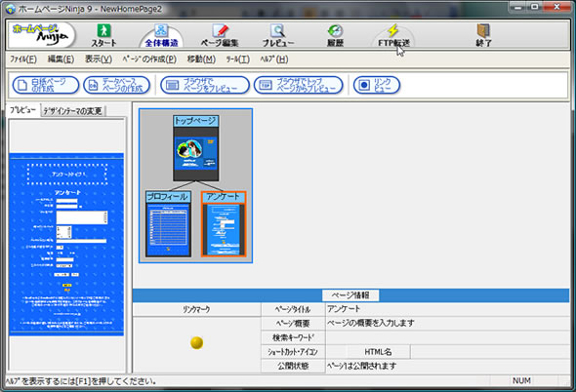576x392 pixels.
Task: Select the アンケート page thumbnail
Action: (x=224, y=223)
